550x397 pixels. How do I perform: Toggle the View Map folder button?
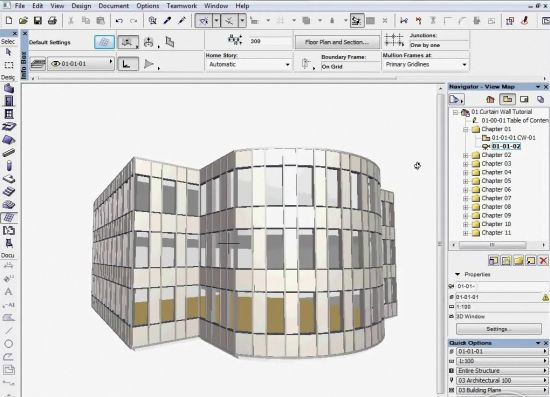[507, 100]
